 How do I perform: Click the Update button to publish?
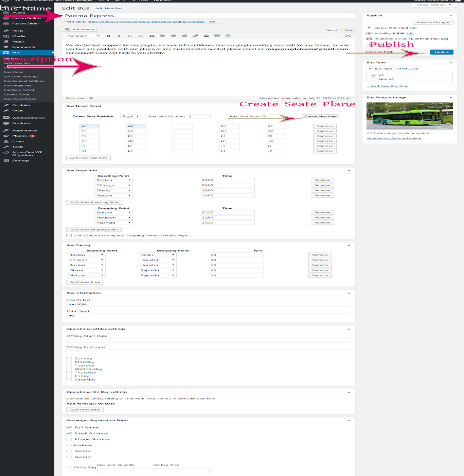[x=442, y=52]
